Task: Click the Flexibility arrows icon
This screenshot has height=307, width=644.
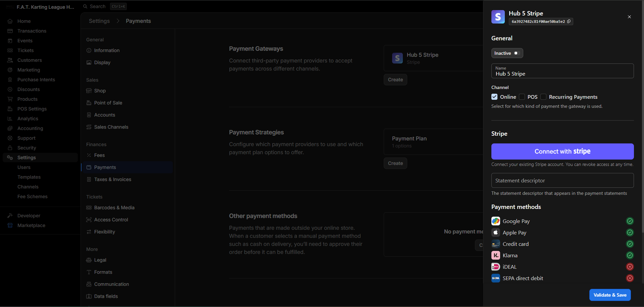Action: point(89,232)
